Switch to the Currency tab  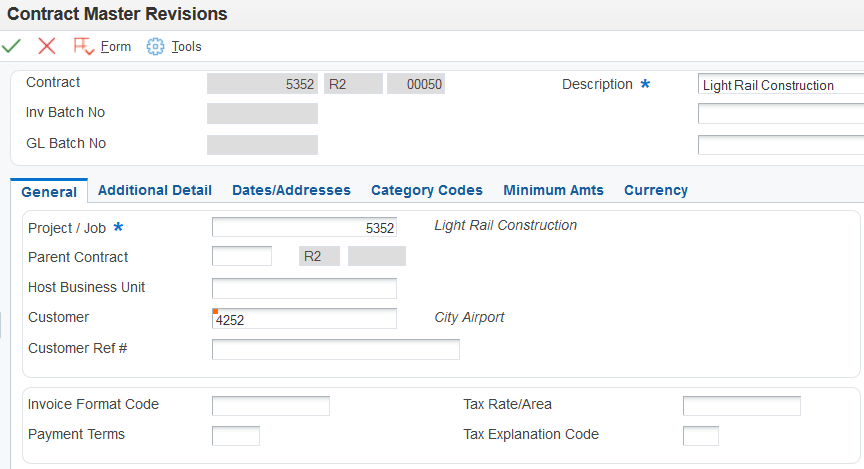pyautogui.click(x=656, y=190)
